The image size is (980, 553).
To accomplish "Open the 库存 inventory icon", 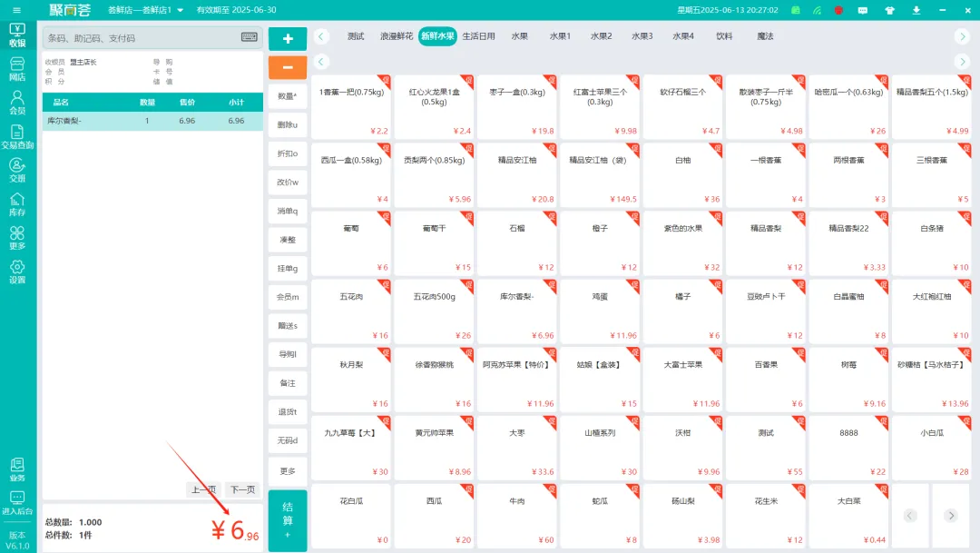I will [x=17, y=204].
